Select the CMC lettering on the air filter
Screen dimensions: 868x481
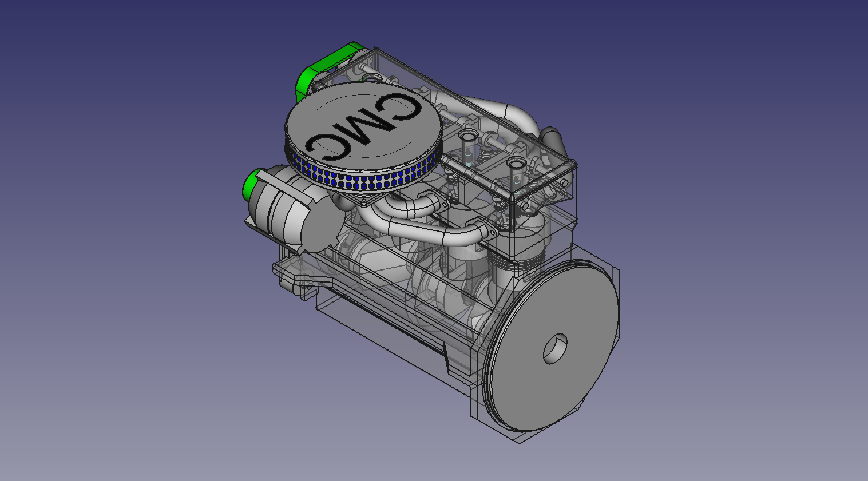tap(364, 126)
